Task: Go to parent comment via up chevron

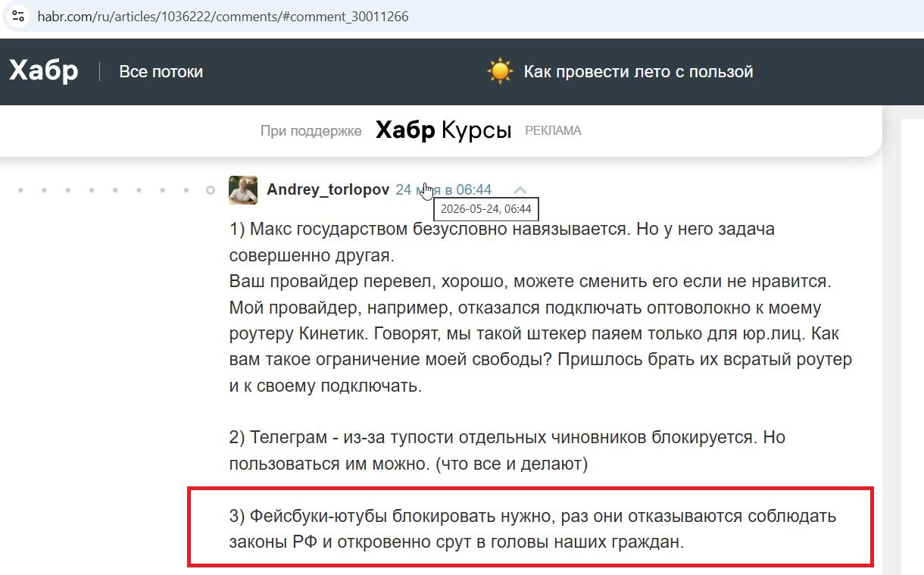Action: tap(520, 190)
